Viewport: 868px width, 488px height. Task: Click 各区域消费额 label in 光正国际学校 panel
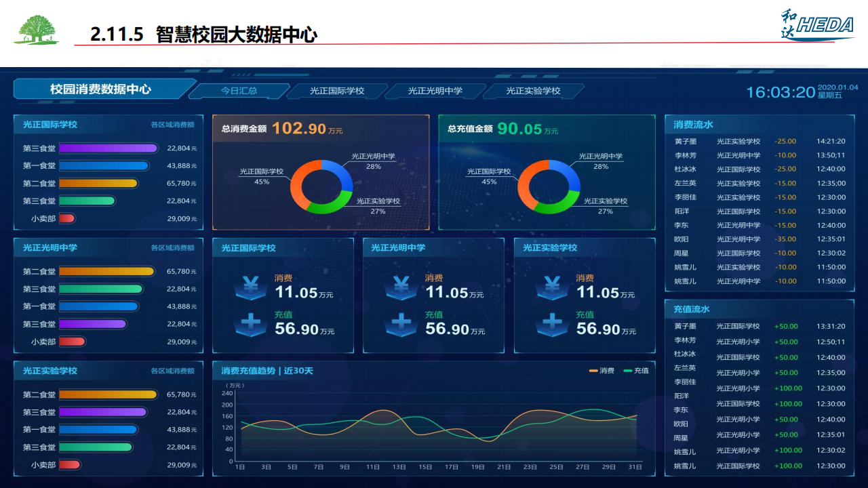tap(173, 125)
